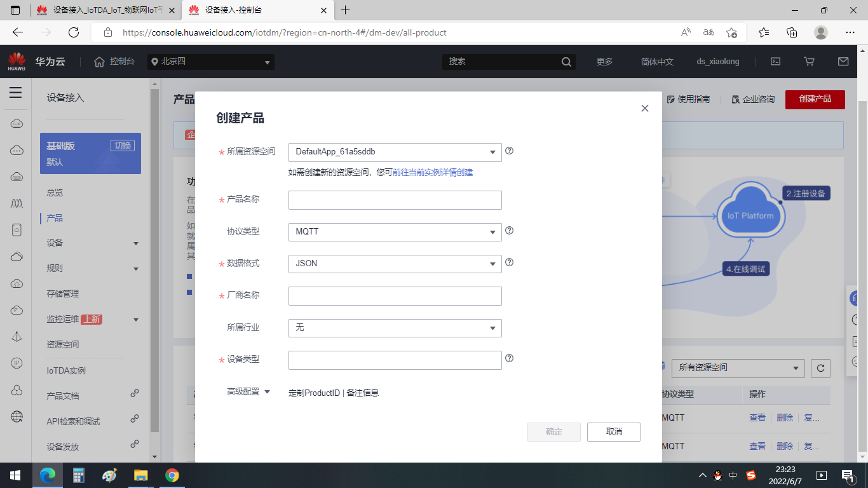Open help for 所属资源空间 field
This screenshot has height=488, width=868.
pyautogui.click(x=509, y=151)
